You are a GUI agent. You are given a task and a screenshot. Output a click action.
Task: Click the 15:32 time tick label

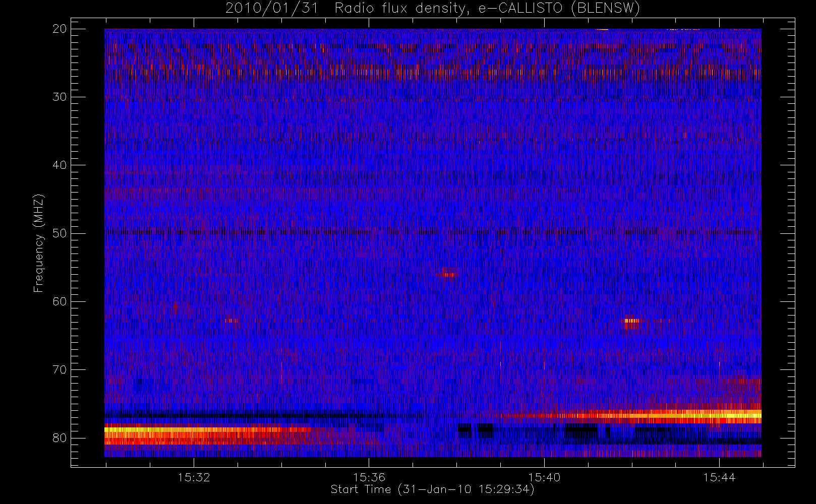tap(194, 477)
